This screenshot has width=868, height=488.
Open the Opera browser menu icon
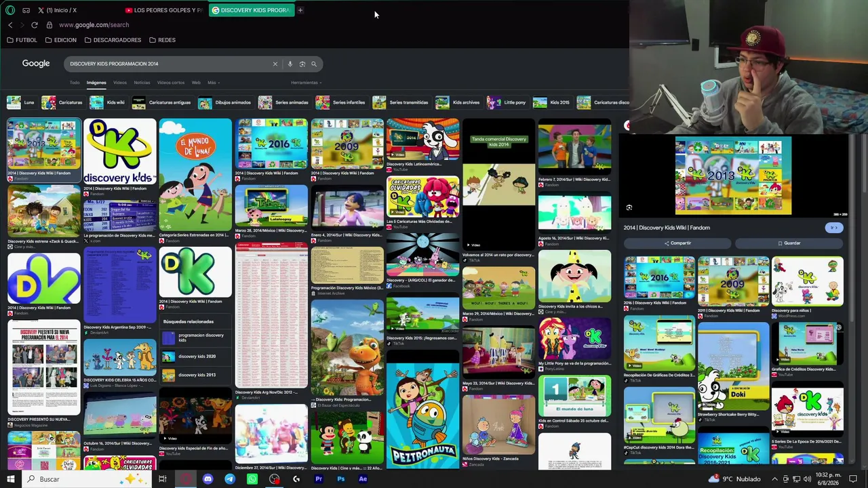point(9,10)
